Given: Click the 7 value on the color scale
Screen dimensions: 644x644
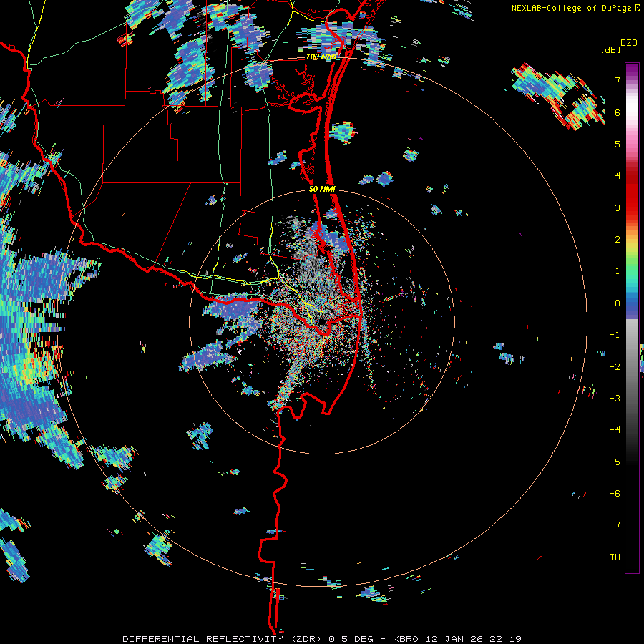Looking at the screenshot, I should pyautogui.click(x=618, y=80).
